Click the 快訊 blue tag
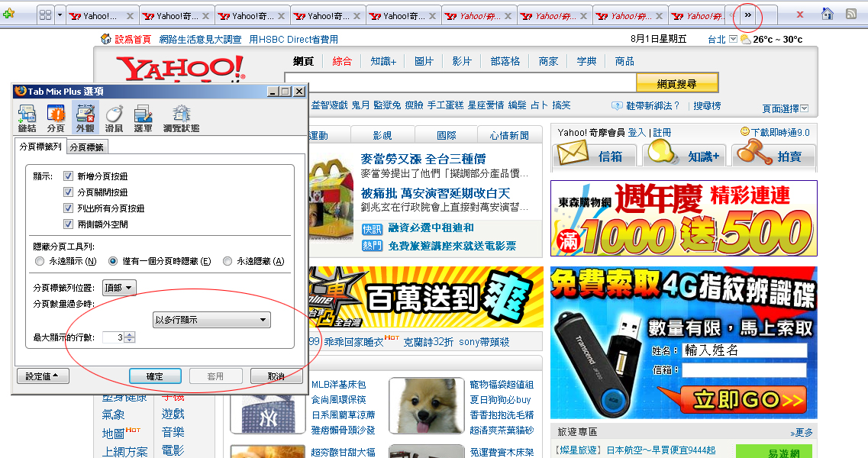Image resolution: width=868 pixels, height=458 pixels. [372, 229]
